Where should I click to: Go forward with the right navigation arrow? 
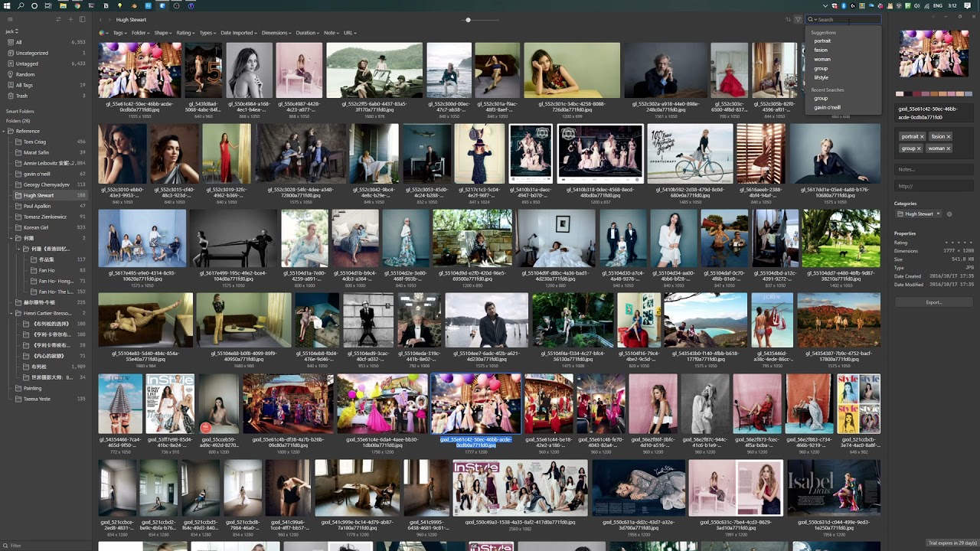pos(110,19)
